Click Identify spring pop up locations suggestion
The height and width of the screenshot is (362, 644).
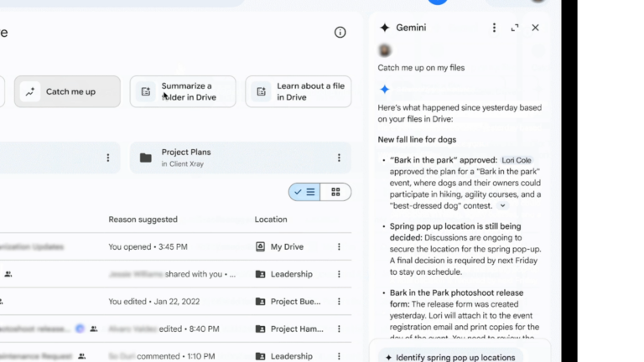pos(450,357)
